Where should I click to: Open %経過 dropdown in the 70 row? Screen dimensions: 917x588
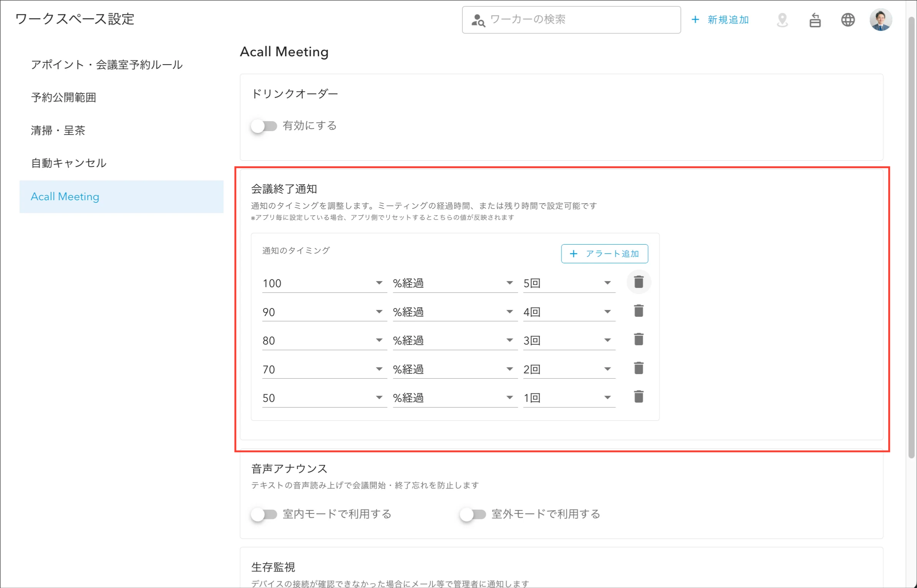click(455, 369)
